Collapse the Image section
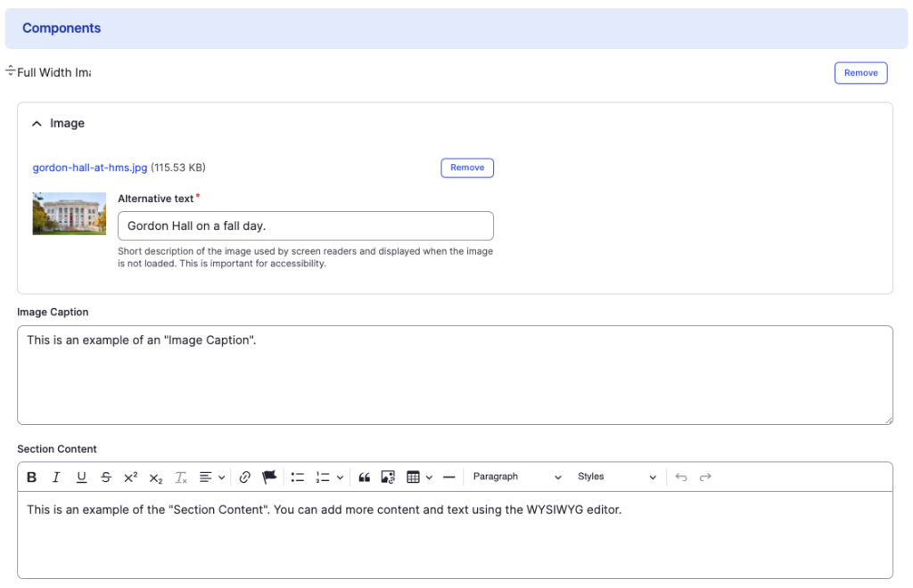 37,124
